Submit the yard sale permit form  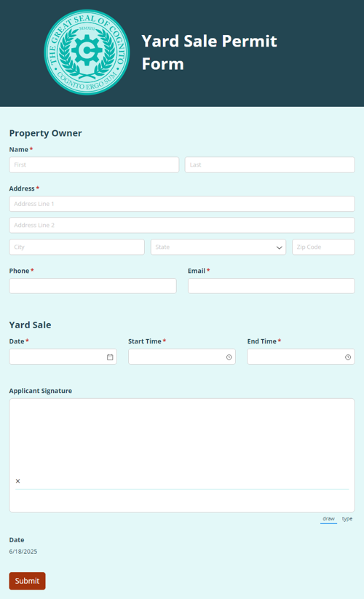pos(27,581)
